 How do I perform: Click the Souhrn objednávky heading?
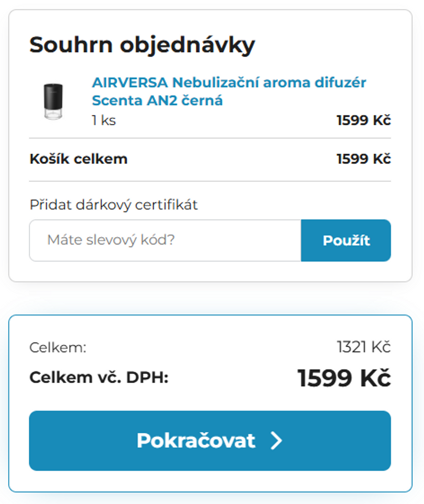142,44
